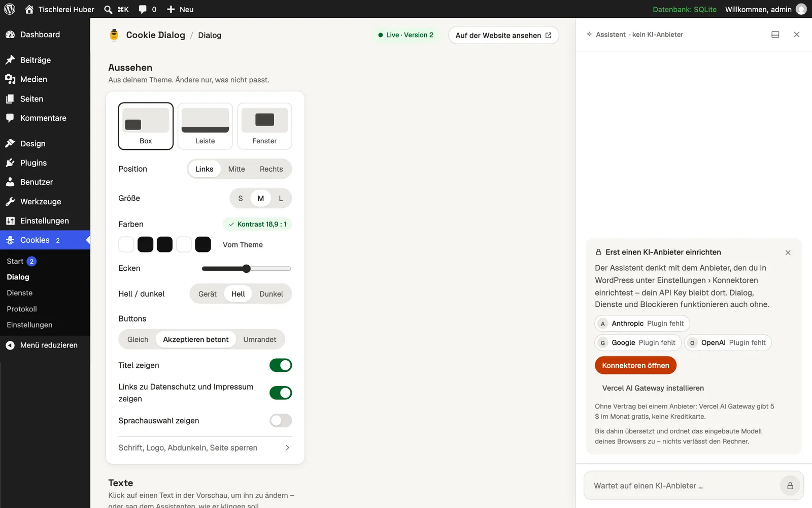Click the Werkzeuge wrench icon
Screen dimensions: 812x508
point(10,202)
